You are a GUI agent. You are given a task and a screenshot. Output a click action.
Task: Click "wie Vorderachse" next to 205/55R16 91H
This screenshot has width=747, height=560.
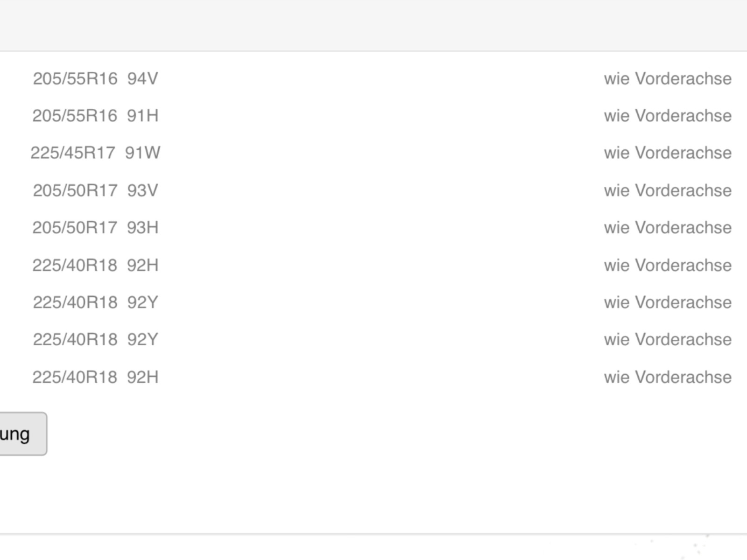[x=668, y=116]
